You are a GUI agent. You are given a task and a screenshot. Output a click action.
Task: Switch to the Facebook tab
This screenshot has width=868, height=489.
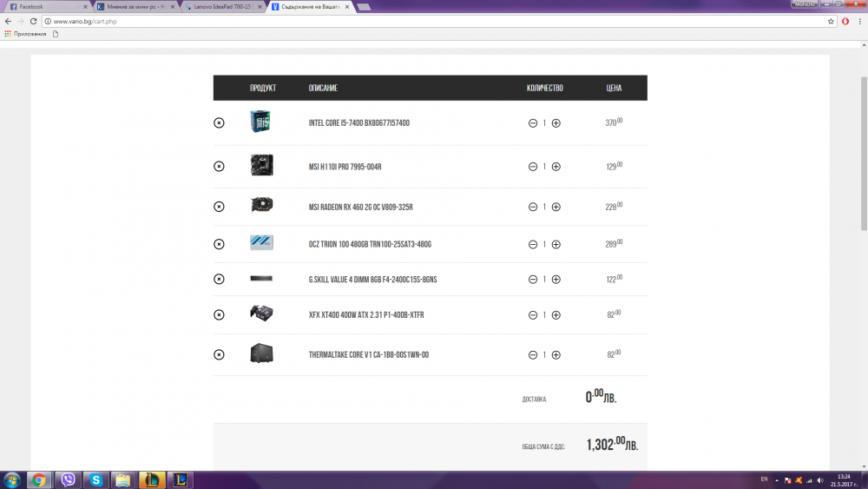pyautogui.click(x=47, y=7)
